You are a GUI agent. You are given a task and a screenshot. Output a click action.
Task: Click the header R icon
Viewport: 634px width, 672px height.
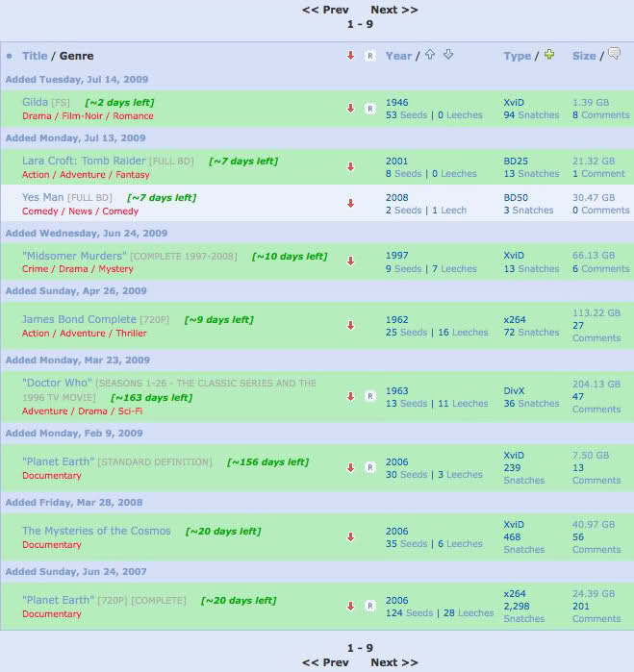369,56
